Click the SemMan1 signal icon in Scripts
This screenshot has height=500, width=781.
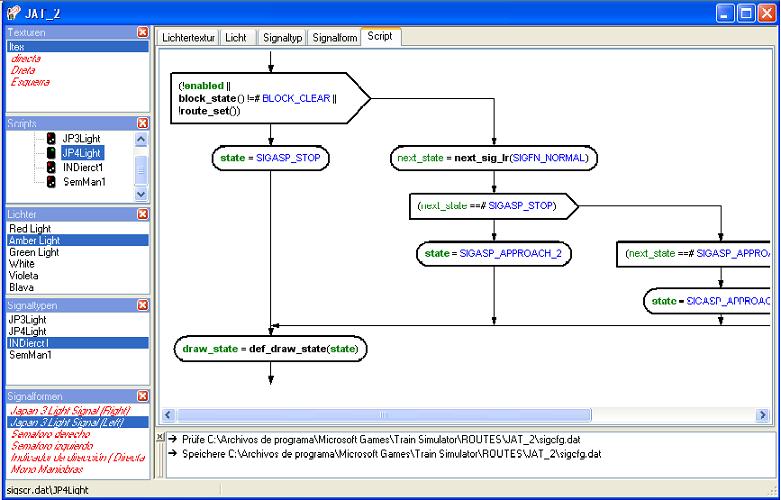(51, 182)
